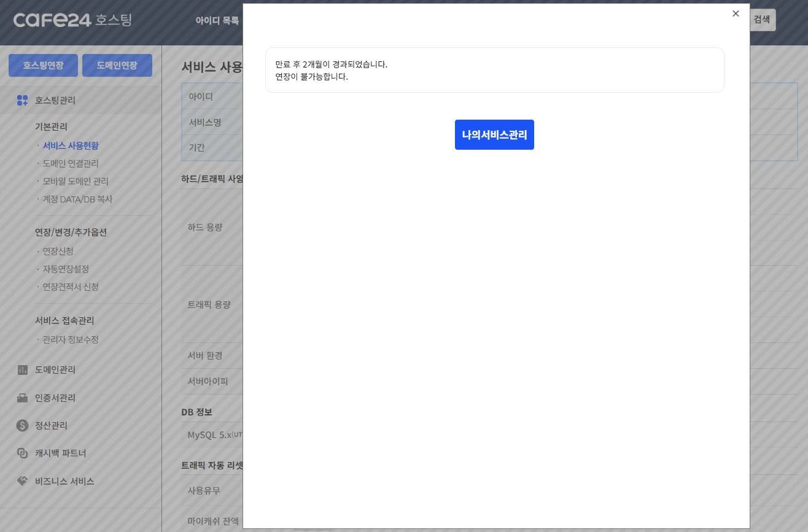Image resolution: width=808 pixels, height=532 pixels.
Task: Open 도메인 연결관리 link
Action: (x=71, y=163)
